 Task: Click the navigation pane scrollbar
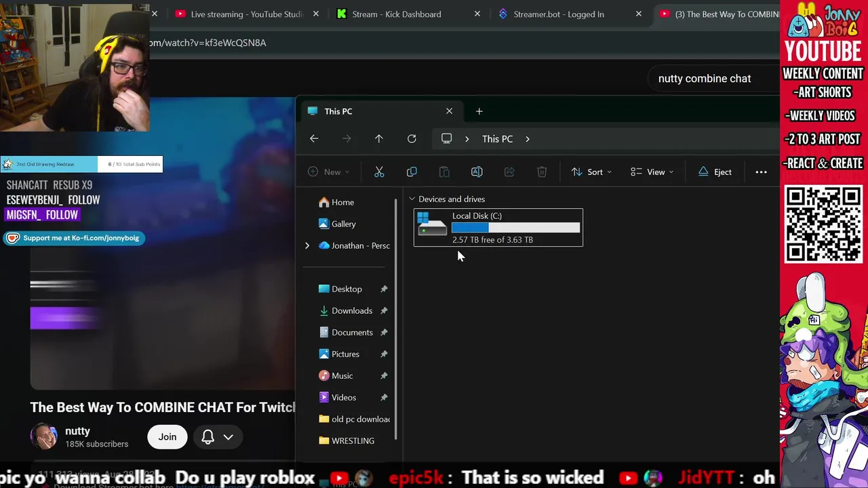tap(396, 319)
